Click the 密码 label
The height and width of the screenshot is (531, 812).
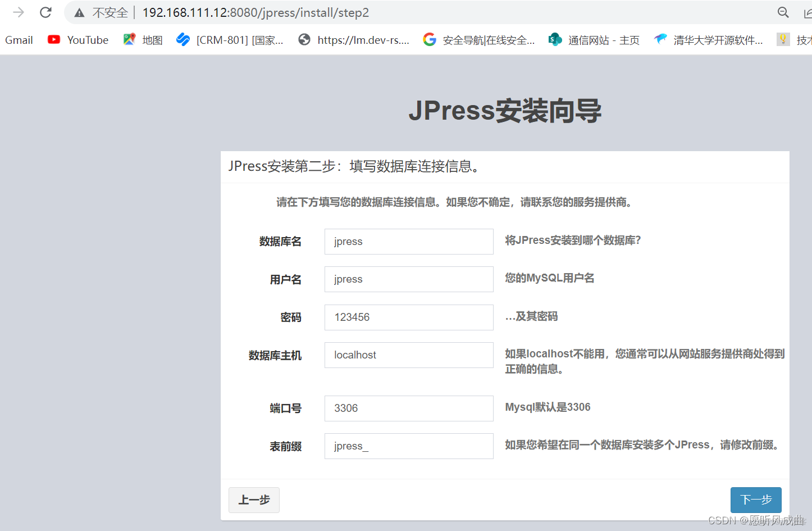click(291, 317)
